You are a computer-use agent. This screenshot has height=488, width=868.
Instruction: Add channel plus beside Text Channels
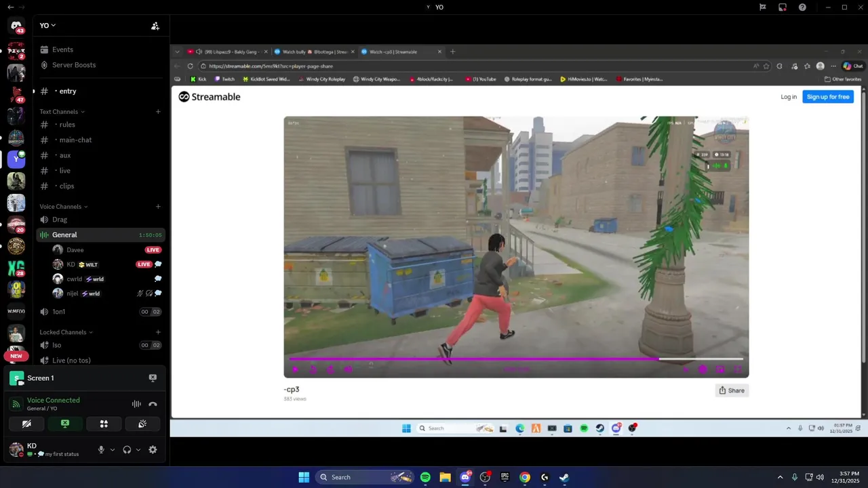(158, 112)
